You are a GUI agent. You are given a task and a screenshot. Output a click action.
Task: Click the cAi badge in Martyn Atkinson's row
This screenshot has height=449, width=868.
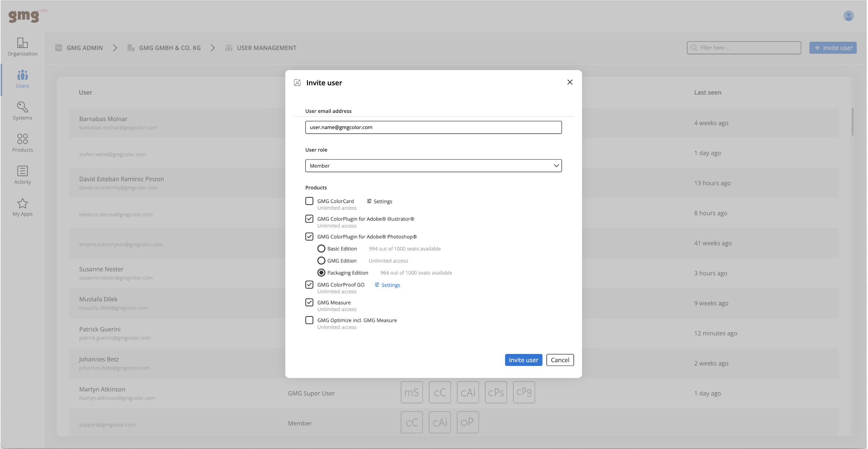pyautogui.click(x=468, y=392)
